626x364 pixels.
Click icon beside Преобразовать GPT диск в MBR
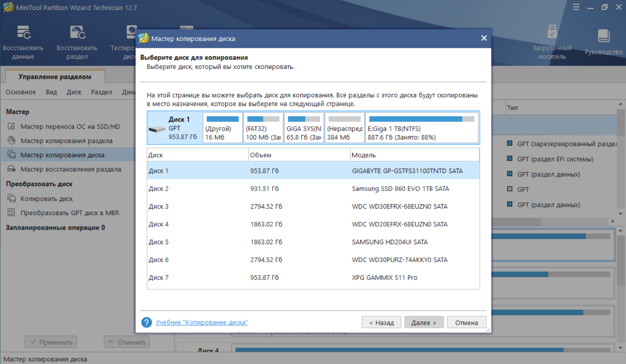pos(12,213)
